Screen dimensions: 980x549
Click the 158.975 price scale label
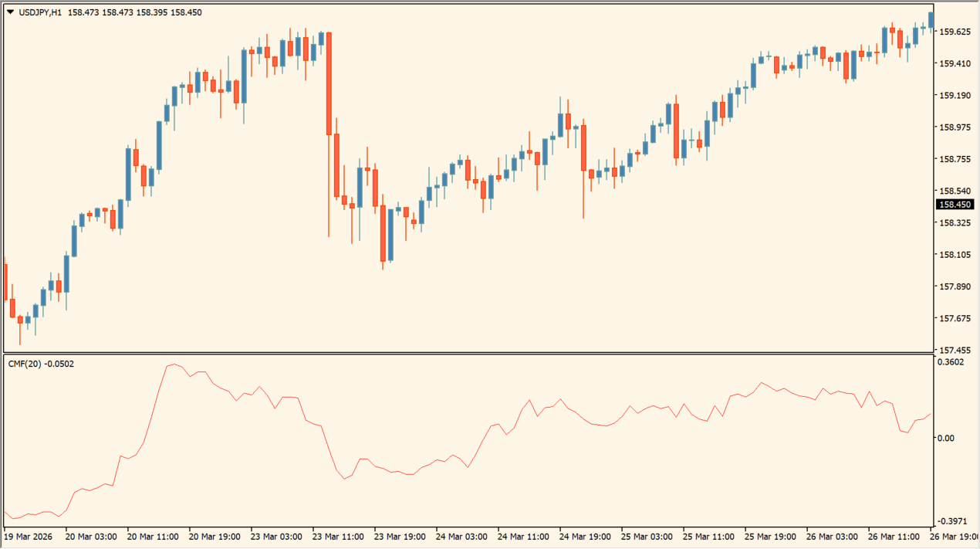coord(954,127)
